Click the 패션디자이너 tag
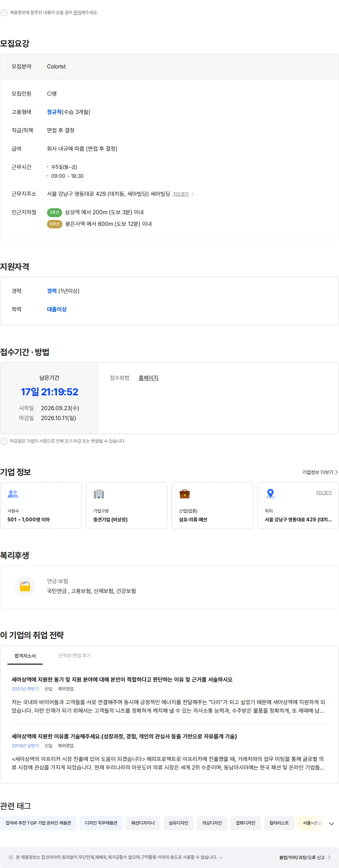Viewport: 339px width, 868px height. [x=143, y=823]
